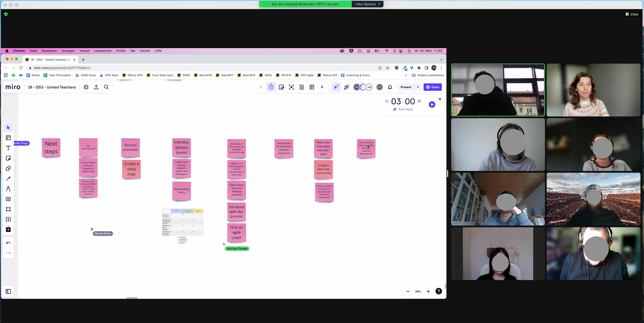
Task: Start the timer play button
Action: click(x=432, y=105)
